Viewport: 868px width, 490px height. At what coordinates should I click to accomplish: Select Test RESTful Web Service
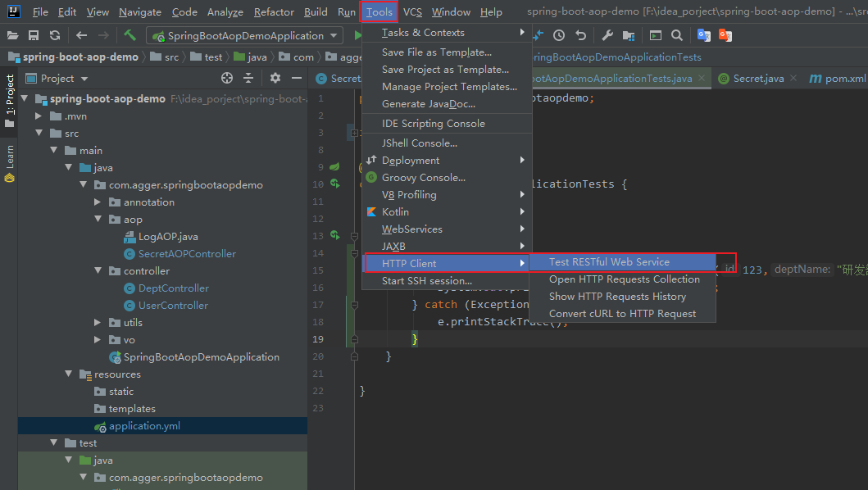pyautogui.click(x=622, y=262)
